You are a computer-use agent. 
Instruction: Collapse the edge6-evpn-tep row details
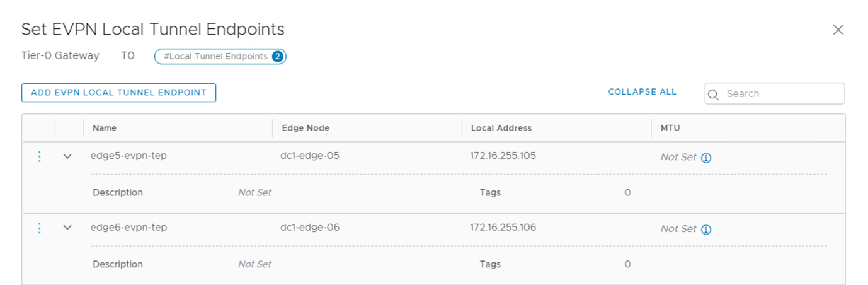pos(68,228)
